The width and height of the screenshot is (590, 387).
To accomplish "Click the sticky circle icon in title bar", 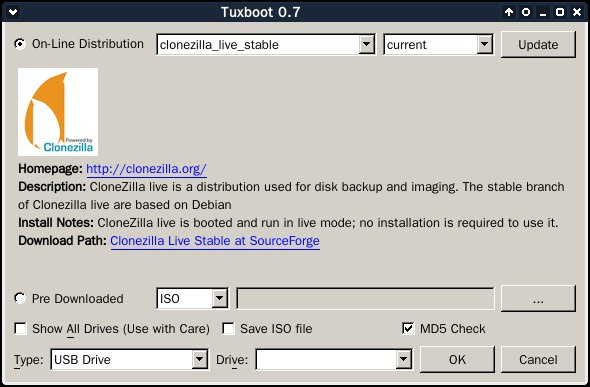I will pos(526,12).
